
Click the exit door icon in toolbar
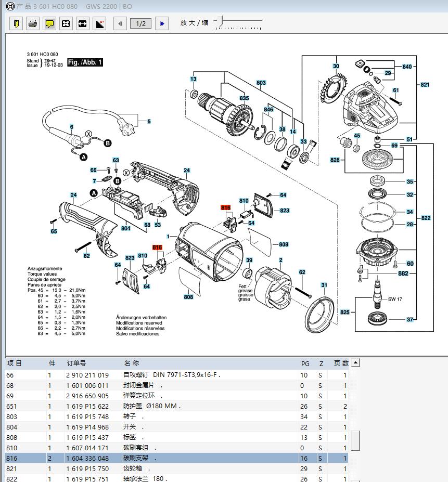tap(16, 23)
